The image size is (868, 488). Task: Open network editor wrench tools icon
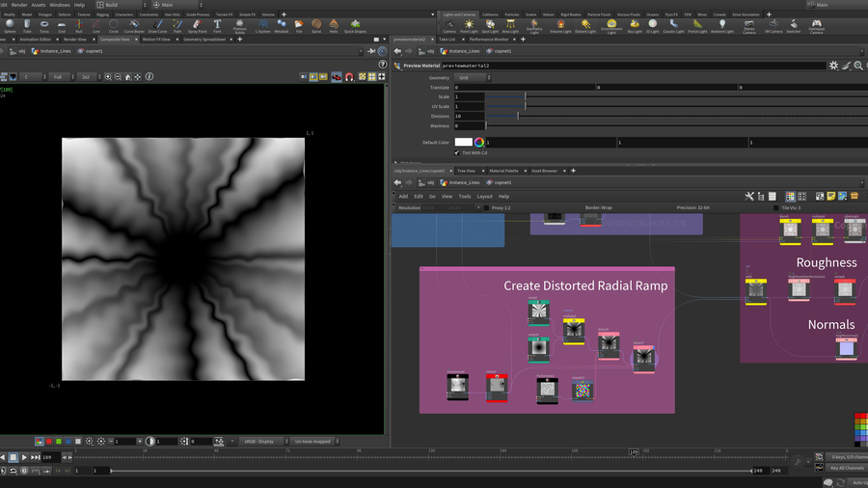click(749, 197)
